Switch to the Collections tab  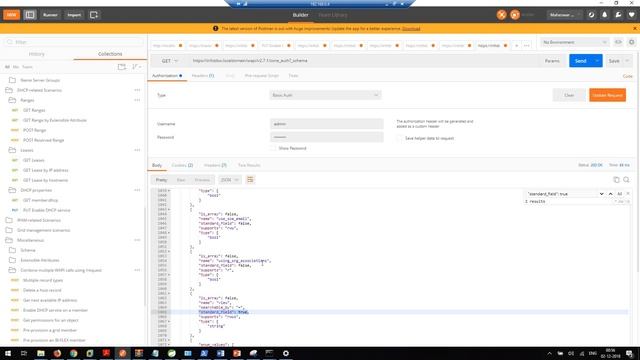coord(110,54)
